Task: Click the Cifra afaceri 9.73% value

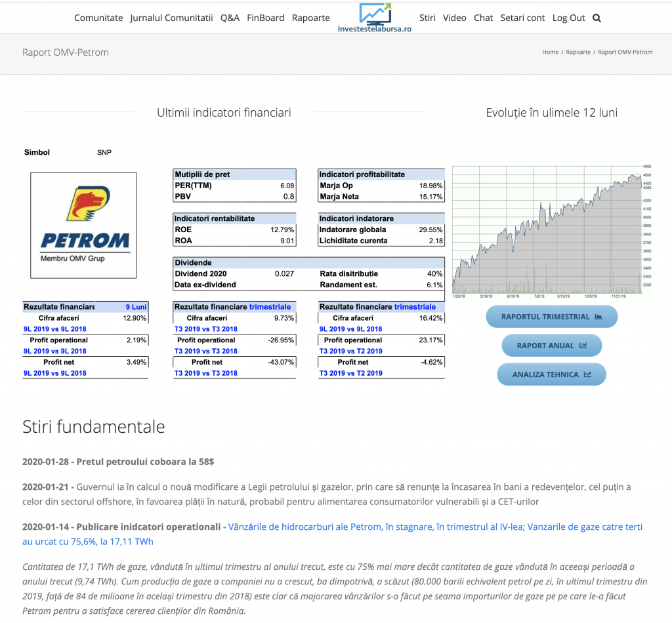Action: (x=284, y=318)
